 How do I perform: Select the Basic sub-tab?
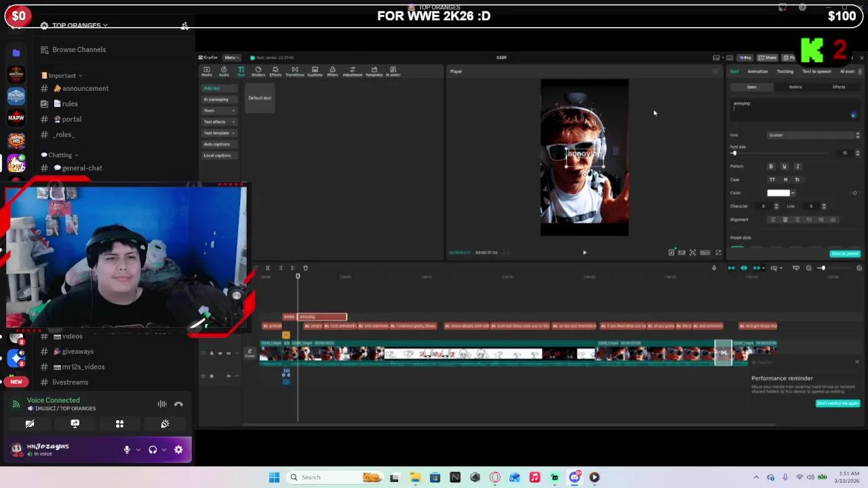[x=751, y=87]
